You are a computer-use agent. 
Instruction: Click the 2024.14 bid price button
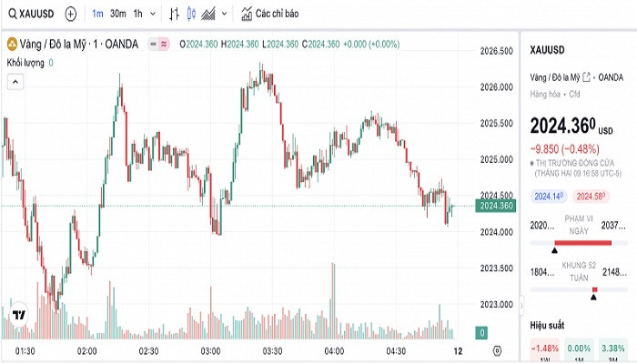(x=549, y=196)
